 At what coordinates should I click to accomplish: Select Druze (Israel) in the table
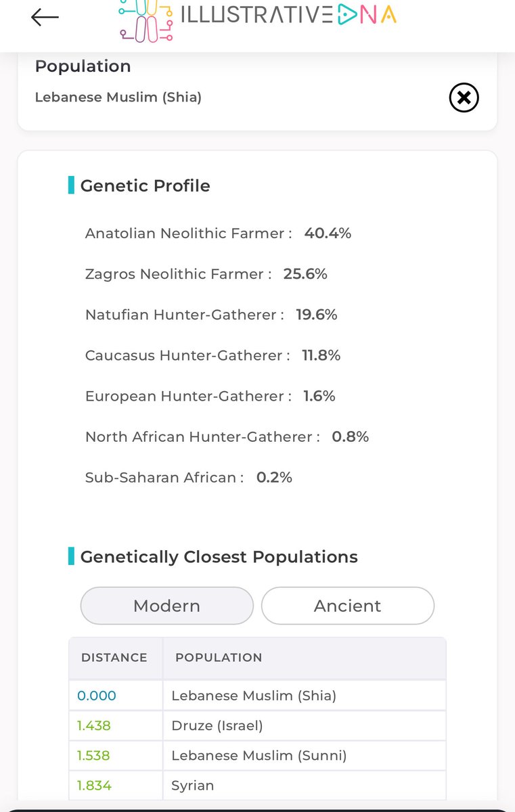[x=217, y=726]
